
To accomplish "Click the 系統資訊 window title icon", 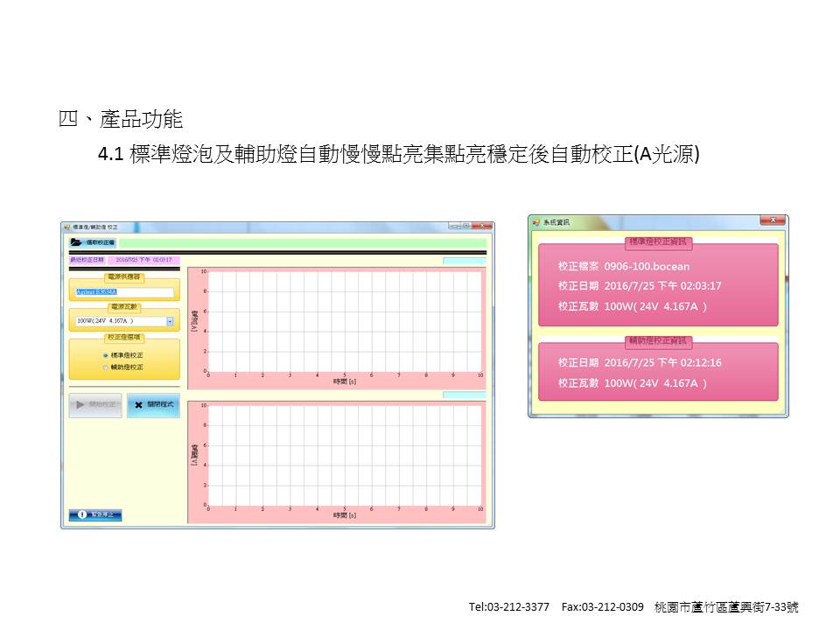I will [536, 222].
